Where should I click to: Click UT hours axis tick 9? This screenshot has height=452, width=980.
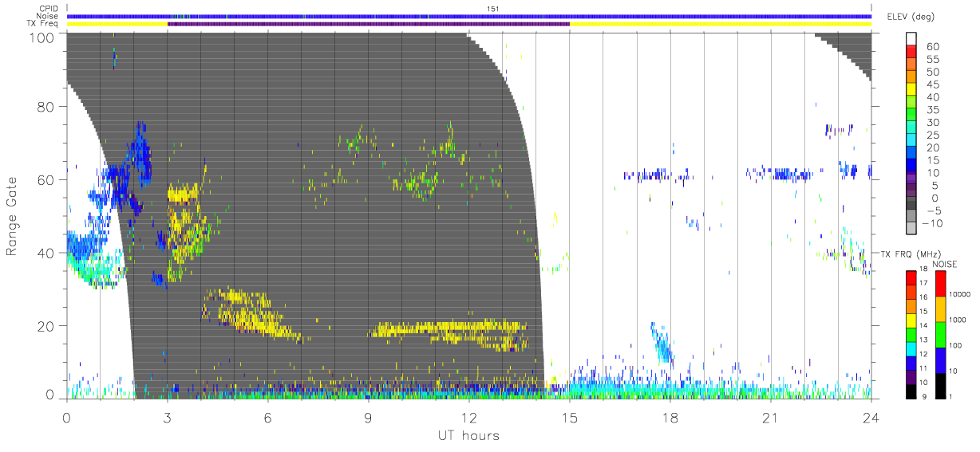369,417
